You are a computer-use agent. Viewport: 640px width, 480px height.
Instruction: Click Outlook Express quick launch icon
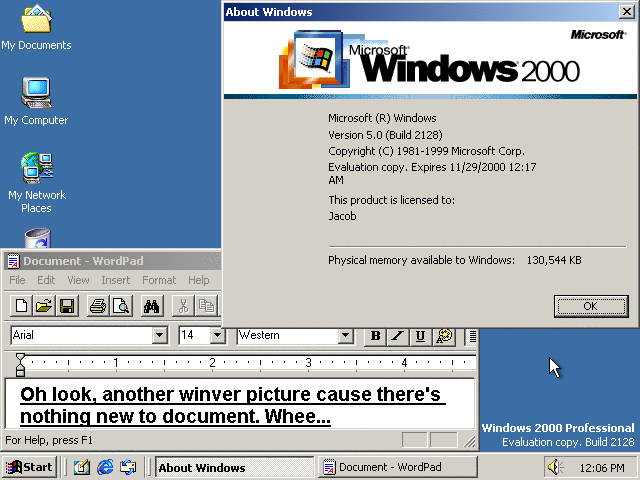click(128, 467)
